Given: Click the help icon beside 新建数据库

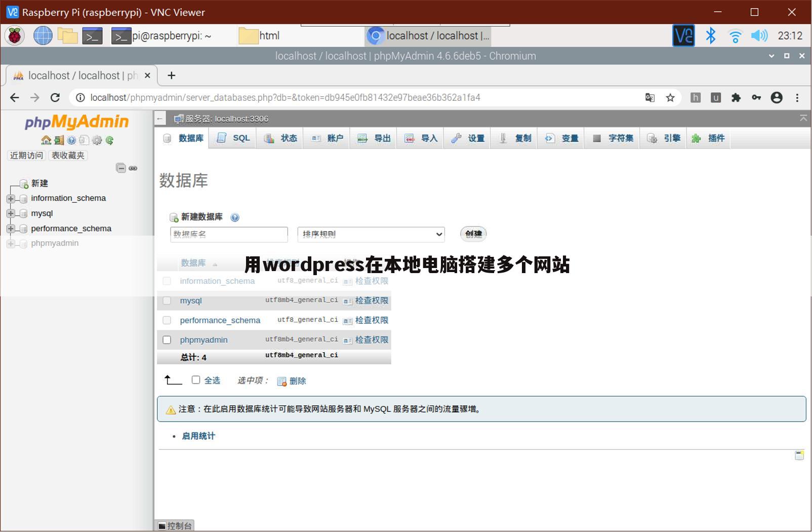Looking at the screenshot, I should point(235,217).
